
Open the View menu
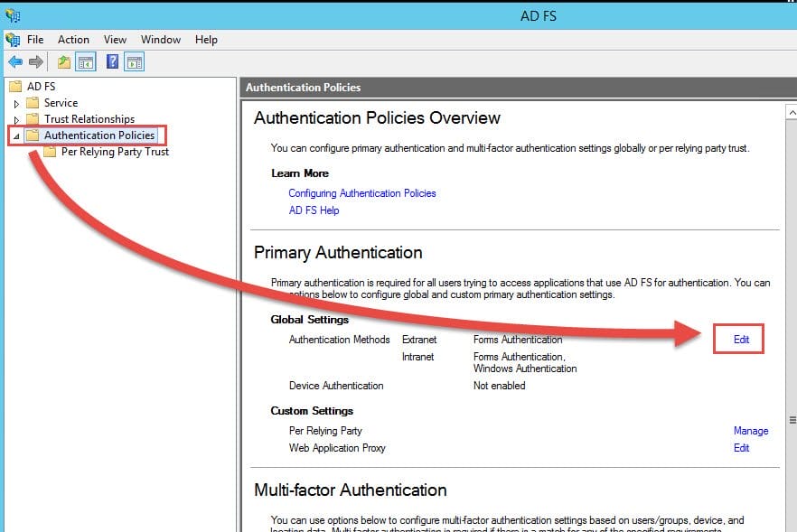point(114,39)
